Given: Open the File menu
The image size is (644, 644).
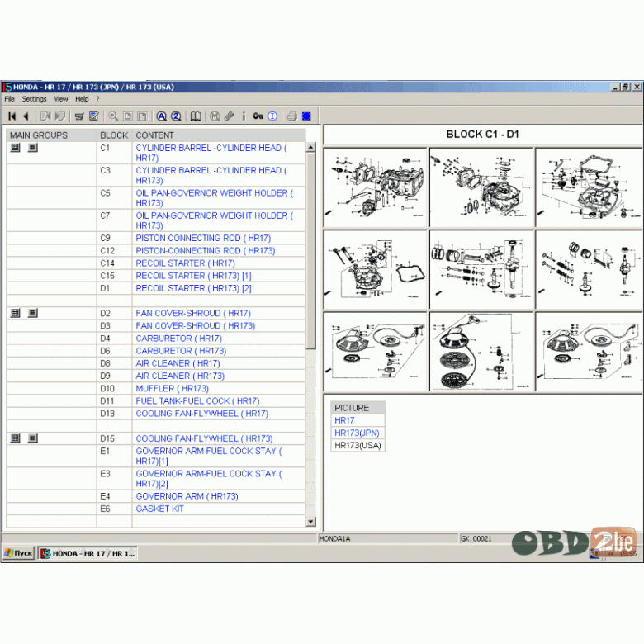Looking at the screenshot, I should [x=9, y=99].
